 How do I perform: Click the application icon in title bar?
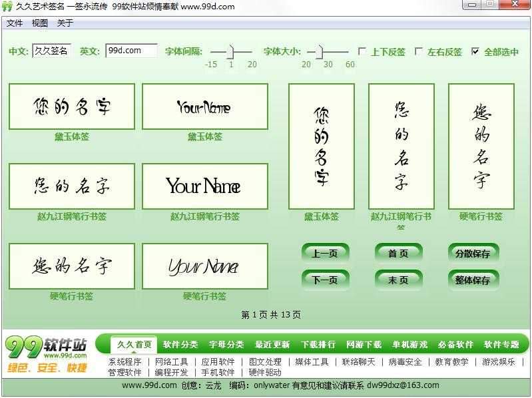pos(7,6)
